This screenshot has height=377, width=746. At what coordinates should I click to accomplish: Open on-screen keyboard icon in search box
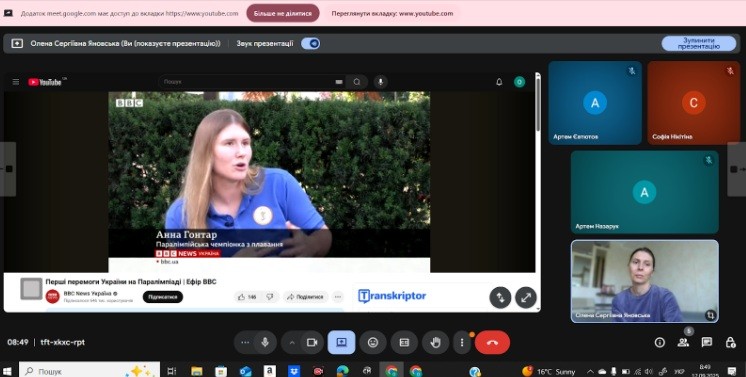pos(339,82)
